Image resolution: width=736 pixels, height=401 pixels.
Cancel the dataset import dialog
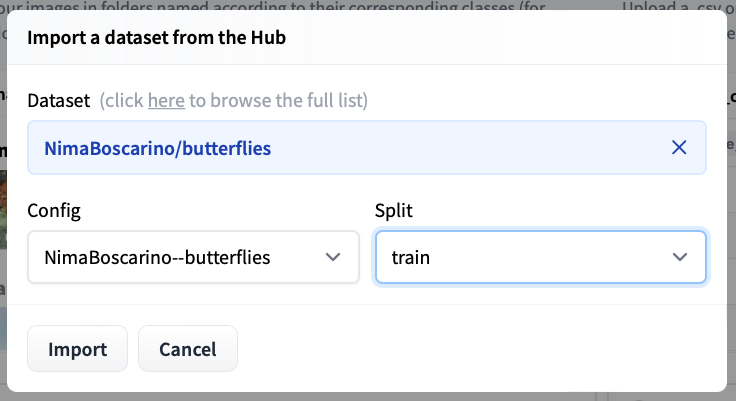[x=188, y=349]
